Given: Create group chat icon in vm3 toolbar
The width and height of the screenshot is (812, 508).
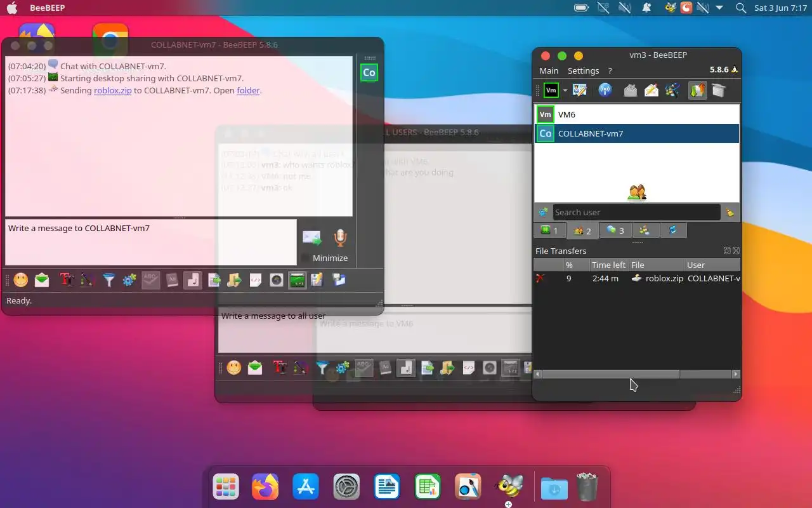Looking at the screenshot, I should 672,90.
